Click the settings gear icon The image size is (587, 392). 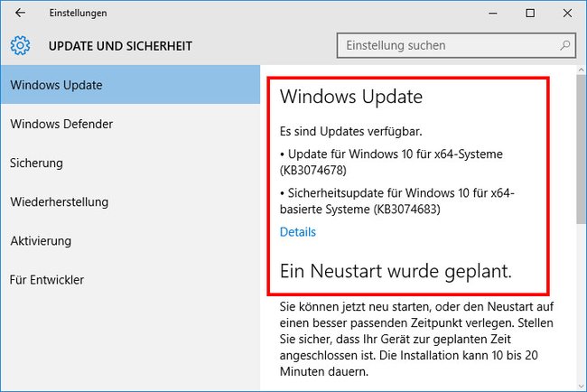(20, 46)
